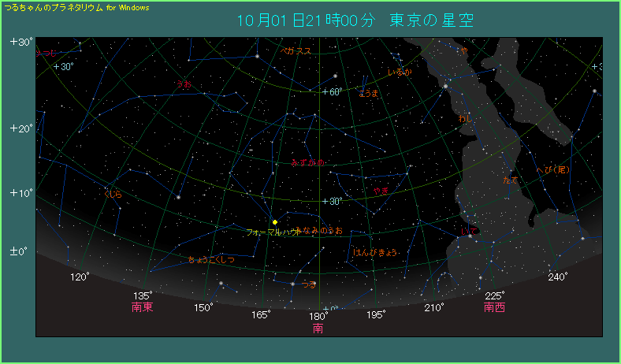This screenshot has width=621, height=364.
Task: Click the やぎ constellation label
Action: 381,190
